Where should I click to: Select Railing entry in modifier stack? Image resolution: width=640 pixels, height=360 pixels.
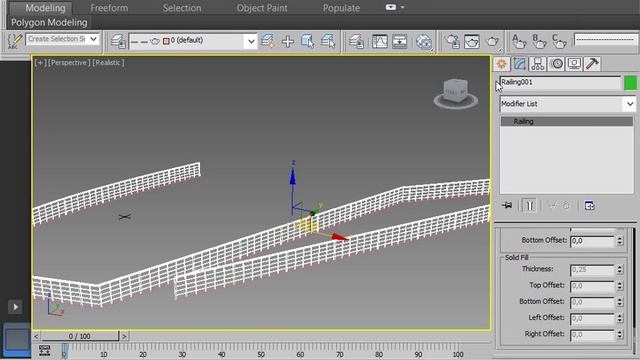click(x=567, y=121)
